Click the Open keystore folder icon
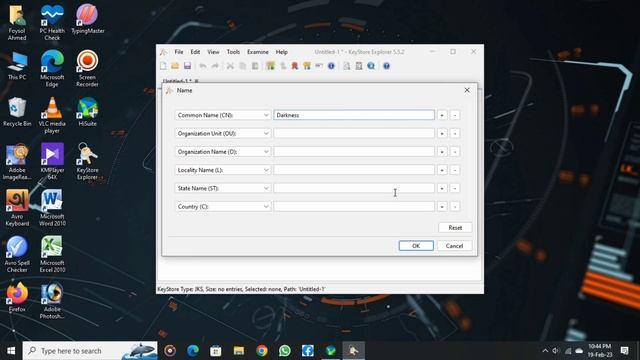Viewport: 640px width, 360px height. (x=175, y=66)
